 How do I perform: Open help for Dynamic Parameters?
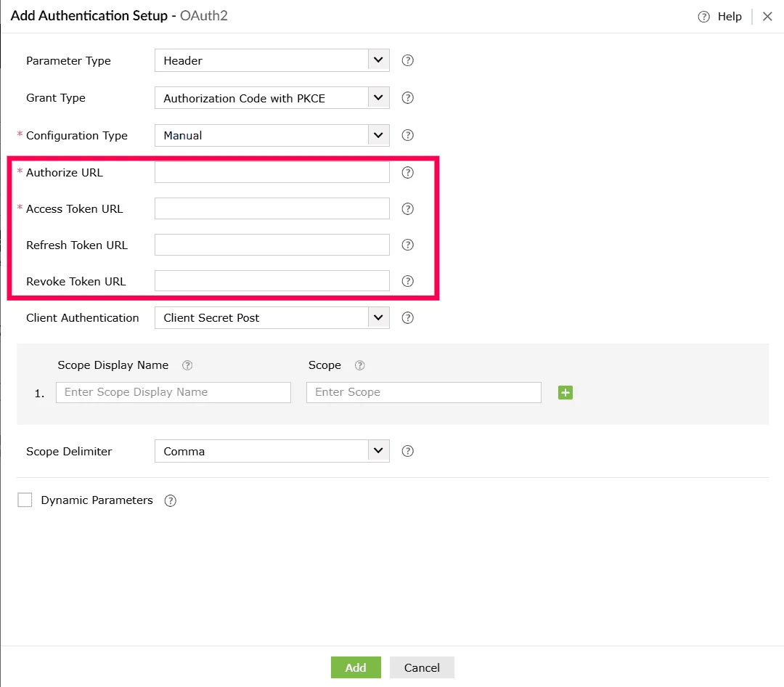(x=170, y=501)
